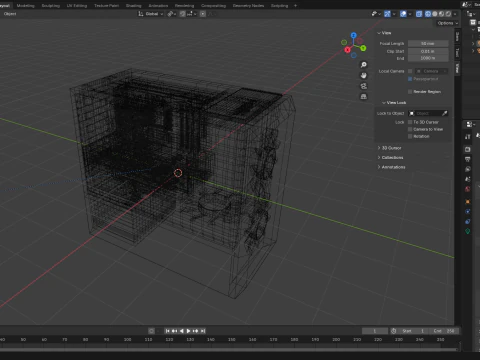This screenshot has height=360, width=480.
Task: Open pivot point dropdown
Action: click(172, 14)
